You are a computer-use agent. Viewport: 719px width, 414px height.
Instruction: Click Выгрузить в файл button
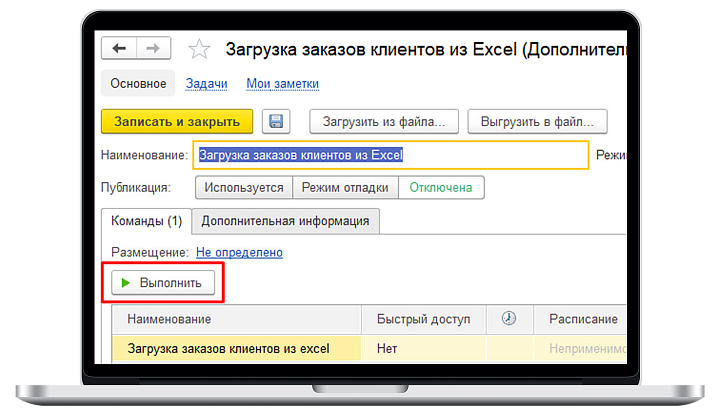pyautogui.click(x=537, y=122)
